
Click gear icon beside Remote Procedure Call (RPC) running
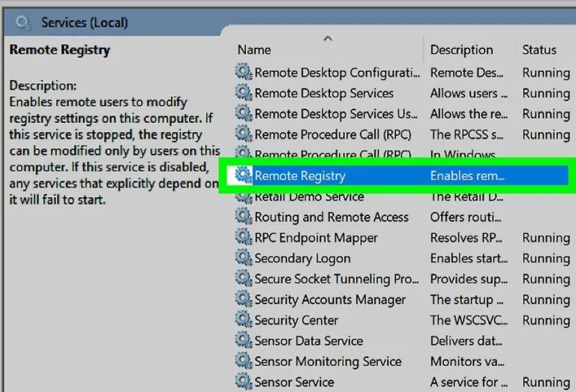point(244,133)
